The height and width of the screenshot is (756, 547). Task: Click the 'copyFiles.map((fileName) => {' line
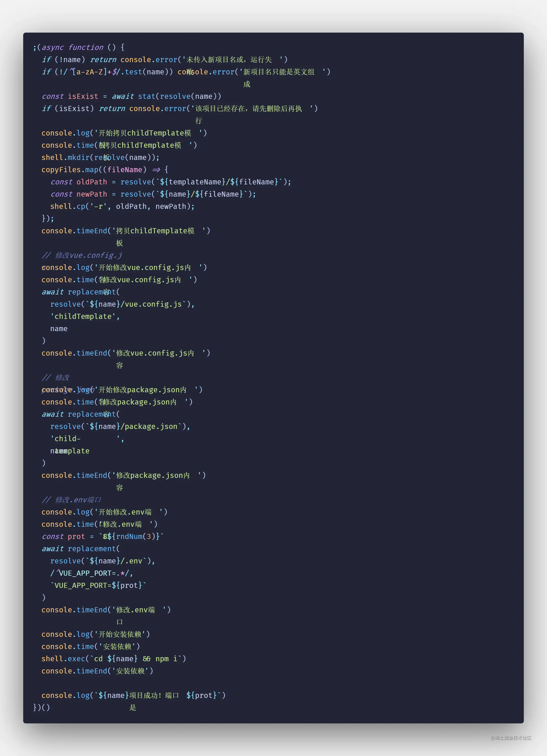(105, 170)
